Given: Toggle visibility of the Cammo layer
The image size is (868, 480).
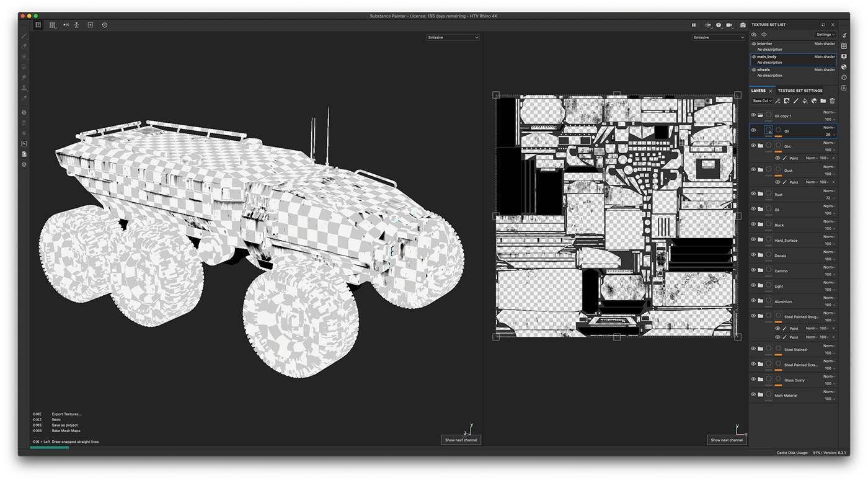Looking at the screenshot, I should pos(753,270).
